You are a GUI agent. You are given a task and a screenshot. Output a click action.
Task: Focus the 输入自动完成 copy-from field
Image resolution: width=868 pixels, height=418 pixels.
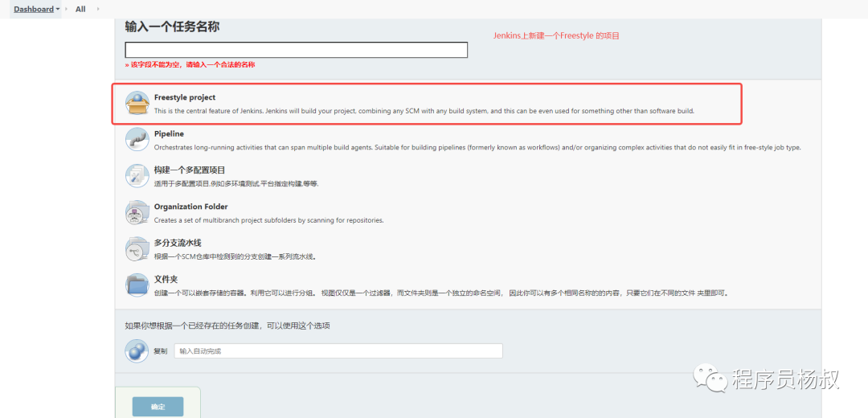[338, 351]
